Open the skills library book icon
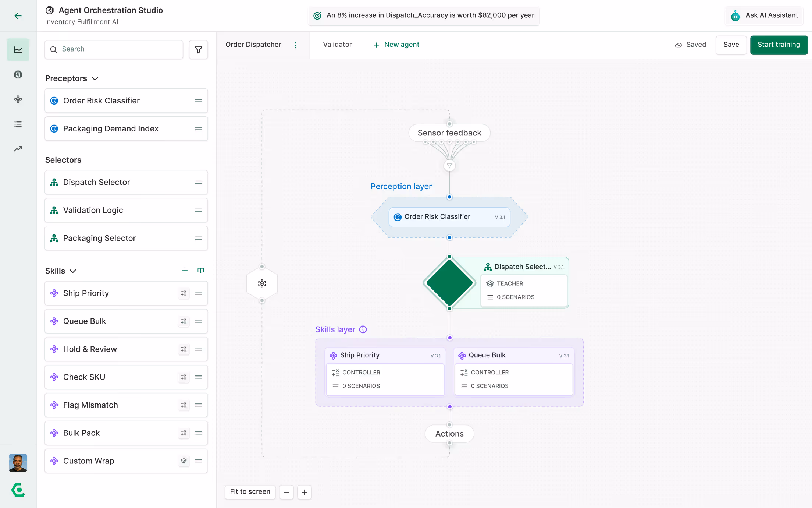 tap(201, 271)
